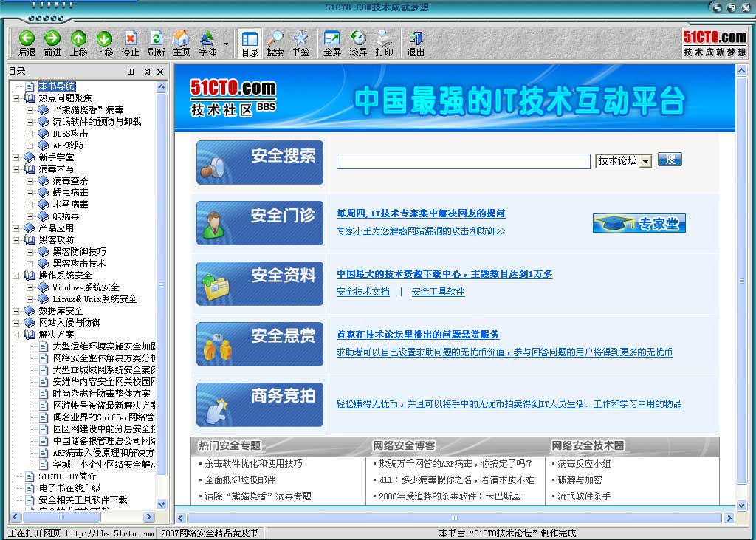756x540 pixels.
Task: Print page with the 打印 icon
Action: [x=384, y=38]
